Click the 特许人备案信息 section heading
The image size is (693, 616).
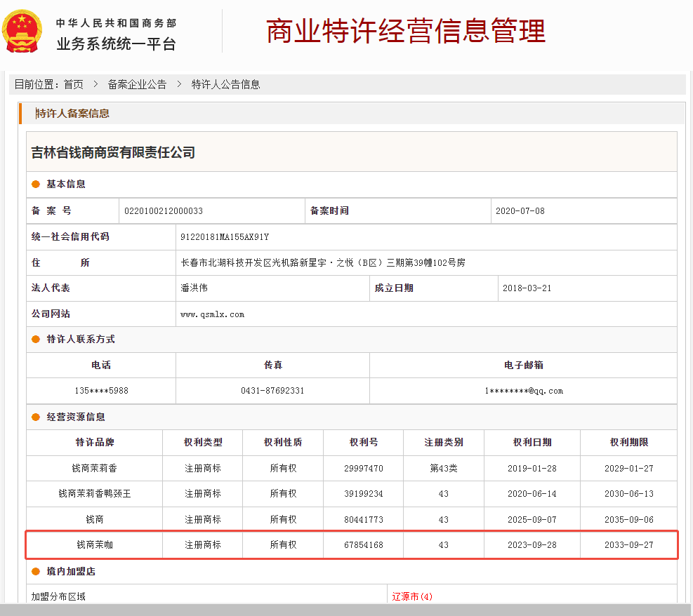pos(72,114)
